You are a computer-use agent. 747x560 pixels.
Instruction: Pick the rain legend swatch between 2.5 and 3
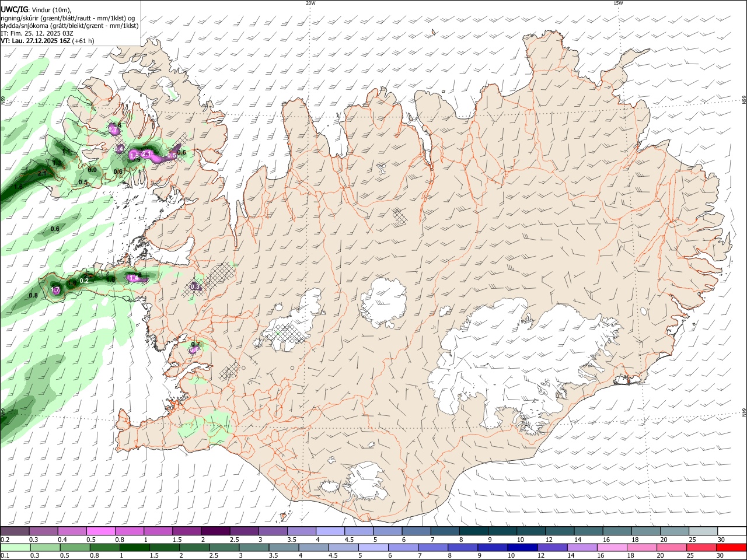click(224, 547)
